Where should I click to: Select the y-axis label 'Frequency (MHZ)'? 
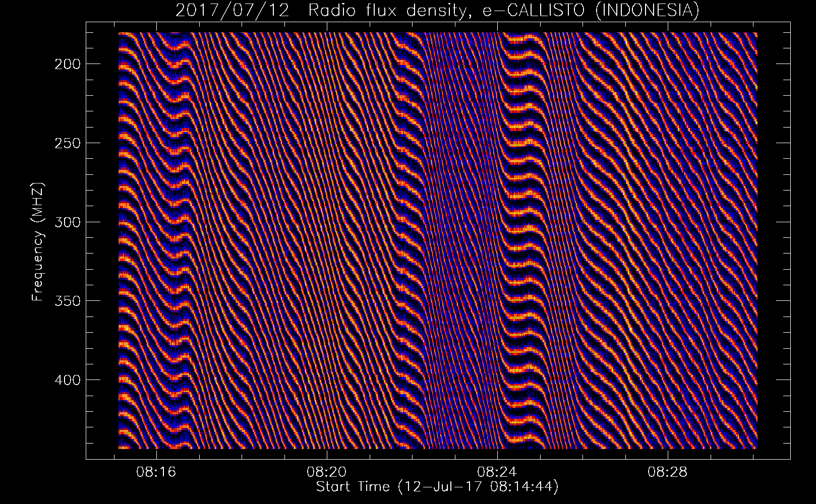[x=38, y=241]
